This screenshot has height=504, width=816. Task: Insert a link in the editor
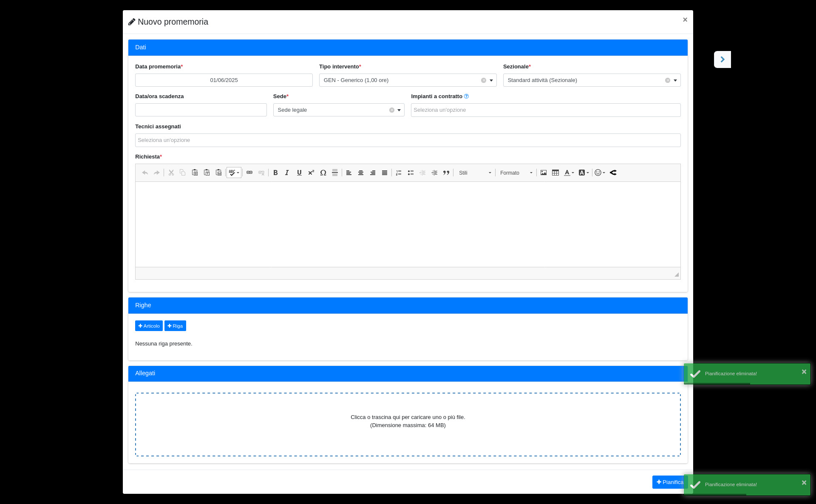249,173
